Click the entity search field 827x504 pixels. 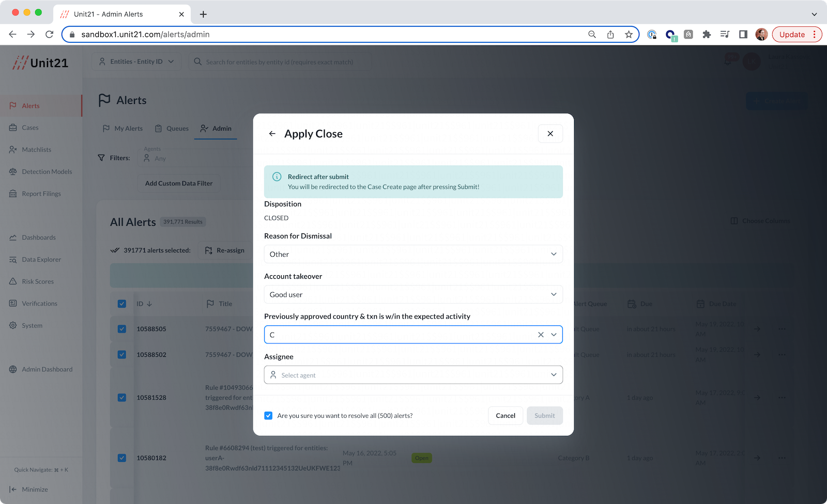pyautogui.click(x=280, y=61)
